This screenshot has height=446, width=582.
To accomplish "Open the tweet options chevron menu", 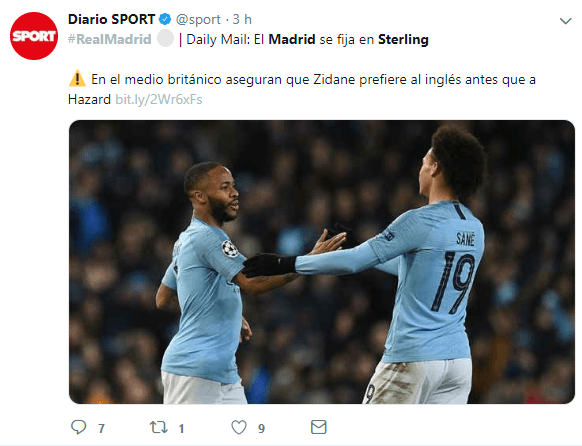I will click(x=565, y=21).
